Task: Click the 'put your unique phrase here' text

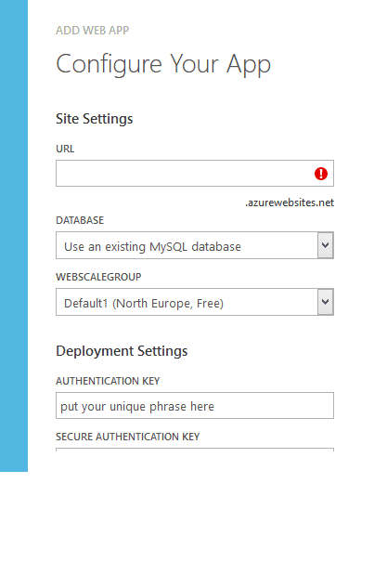Action: point(137,407)
